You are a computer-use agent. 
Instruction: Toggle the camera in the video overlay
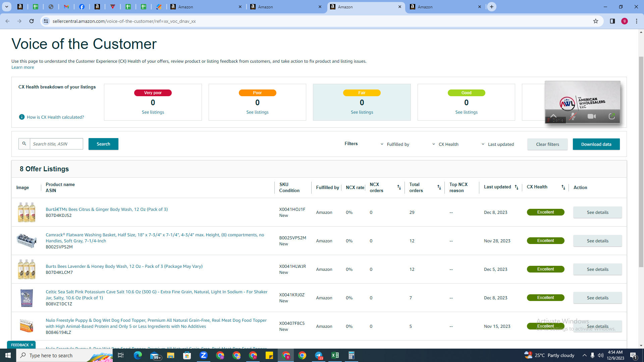tap(592, 116)
